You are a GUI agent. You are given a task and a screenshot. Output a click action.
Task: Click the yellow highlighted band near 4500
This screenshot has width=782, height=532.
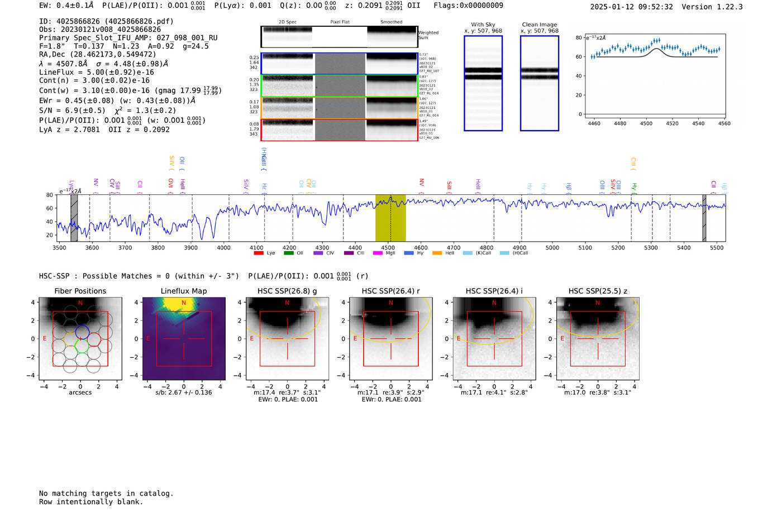390,218
